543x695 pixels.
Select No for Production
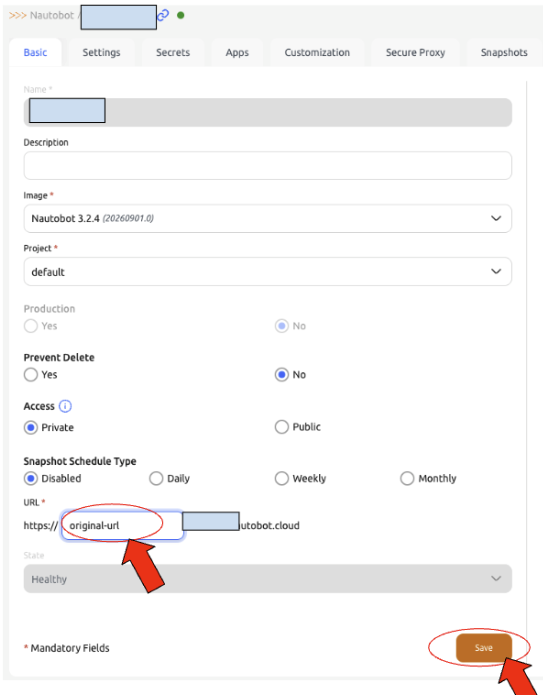point(281,326)
